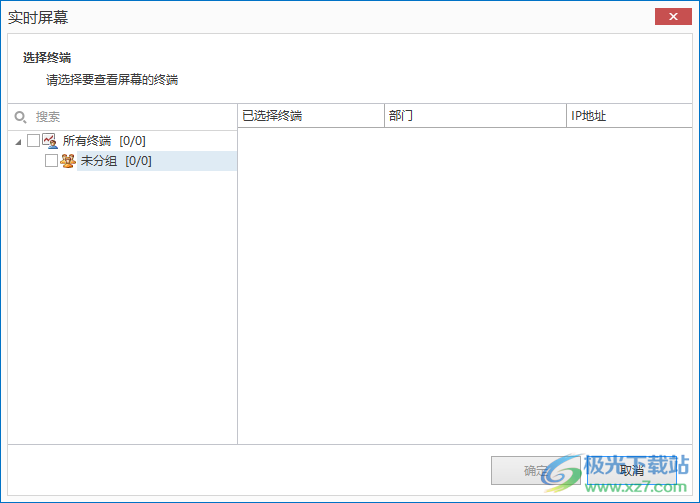Close the 实时屏幕 dialog
The width and height of the screenshot is (700, 503).
673,17
